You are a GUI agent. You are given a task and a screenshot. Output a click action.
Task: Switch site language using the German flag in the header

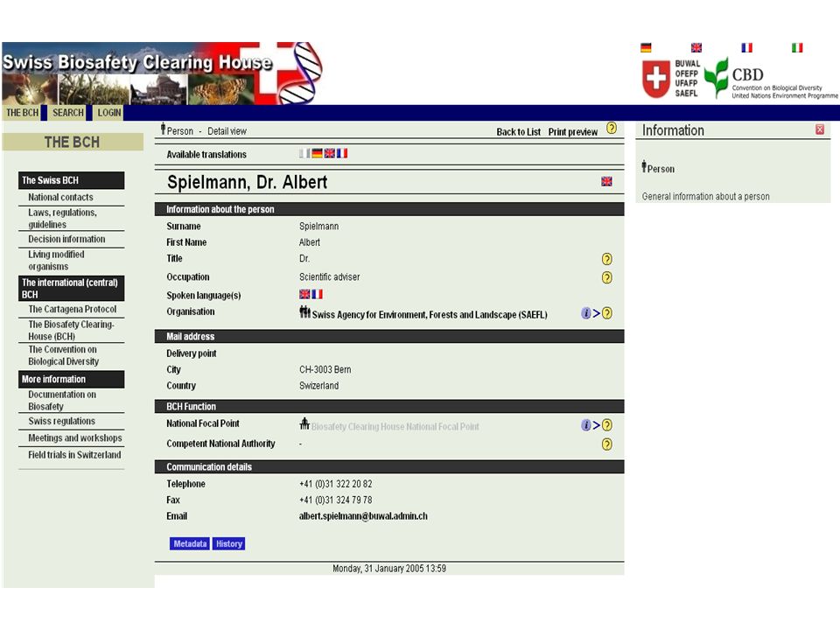pos(646,47)
